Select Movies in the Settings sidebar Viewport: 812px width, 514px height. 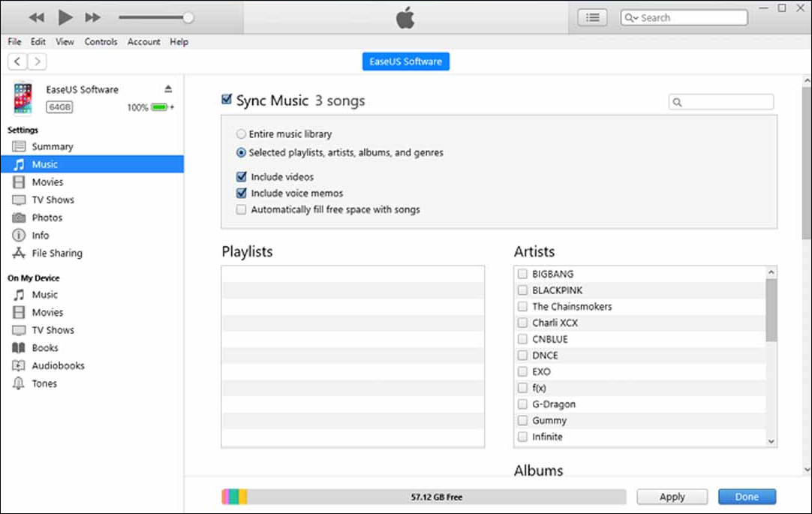click(50, 182)
